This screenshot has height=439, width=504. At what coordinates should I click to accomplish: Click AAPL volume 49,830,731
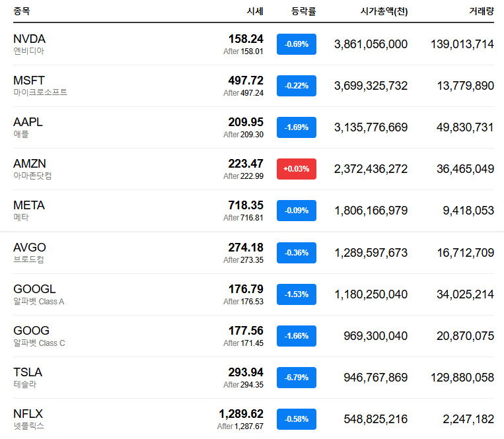465,127
